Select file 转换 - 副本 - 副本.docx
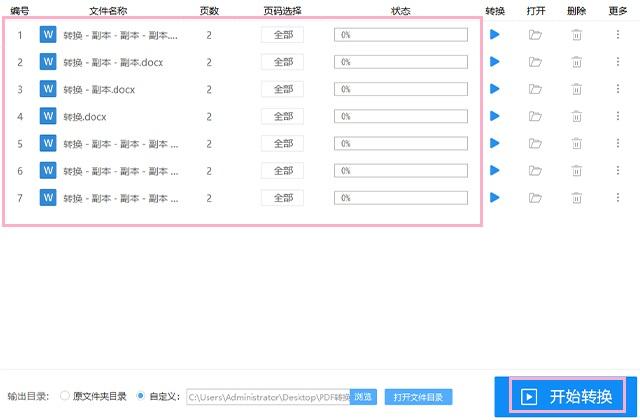This screenshot has width=640, height=420. (113, 62)
